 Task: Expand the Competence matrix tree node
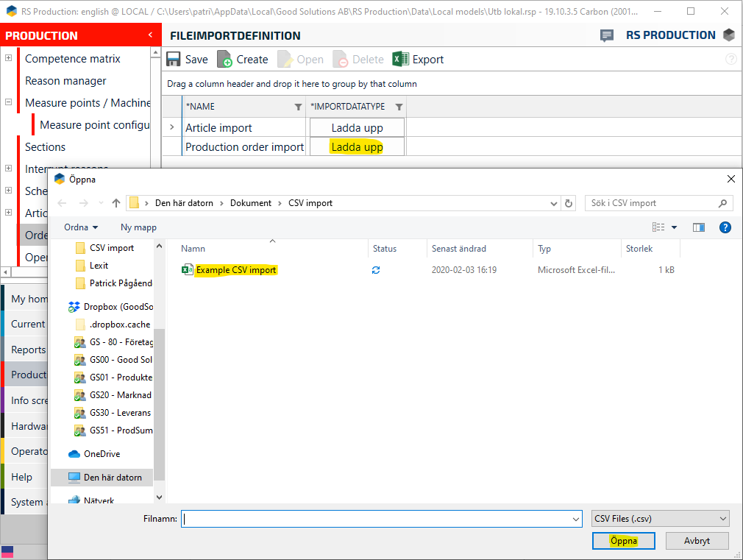[9, 59]
